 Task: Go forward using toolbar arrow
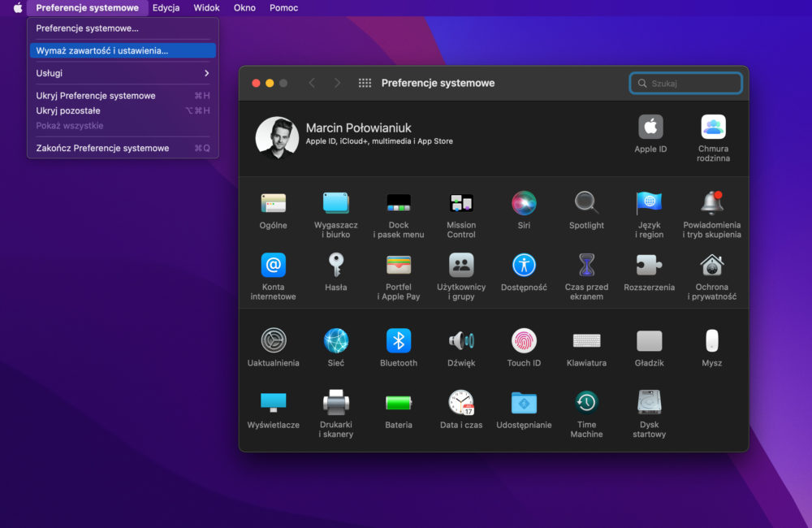[337, 83]
